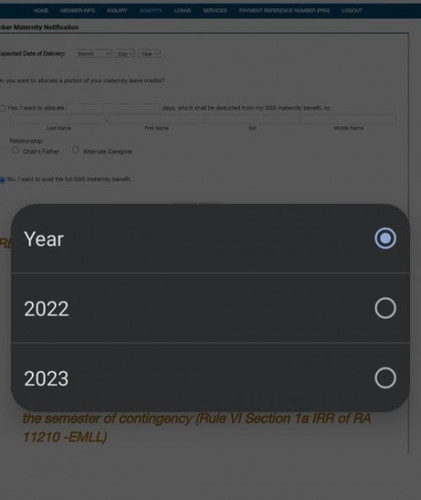Open the MEMBER INFO menu
Screen dimensions: 421x500
(x=78, y=11)
